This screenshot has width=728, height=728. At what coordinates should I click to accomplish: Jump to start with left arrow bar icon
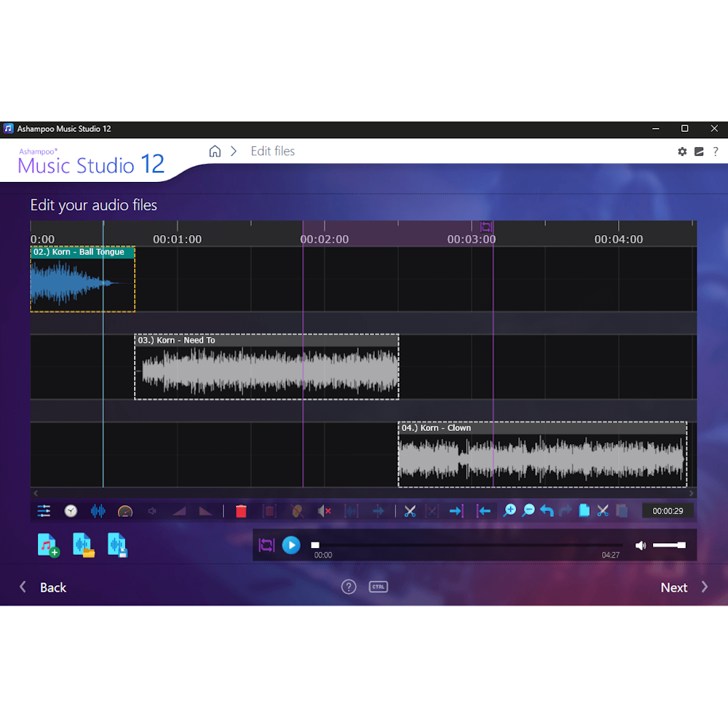click(483, 511)
